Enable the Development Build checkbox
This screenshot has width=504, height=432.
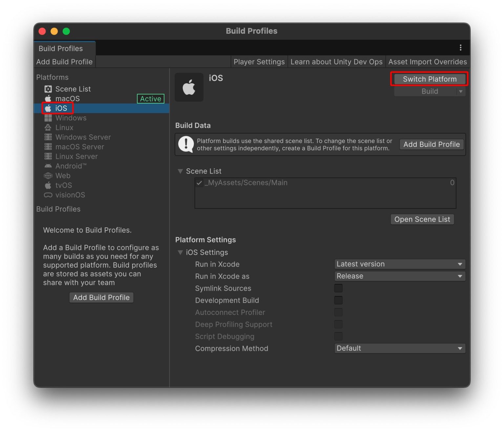coord(338,300)
